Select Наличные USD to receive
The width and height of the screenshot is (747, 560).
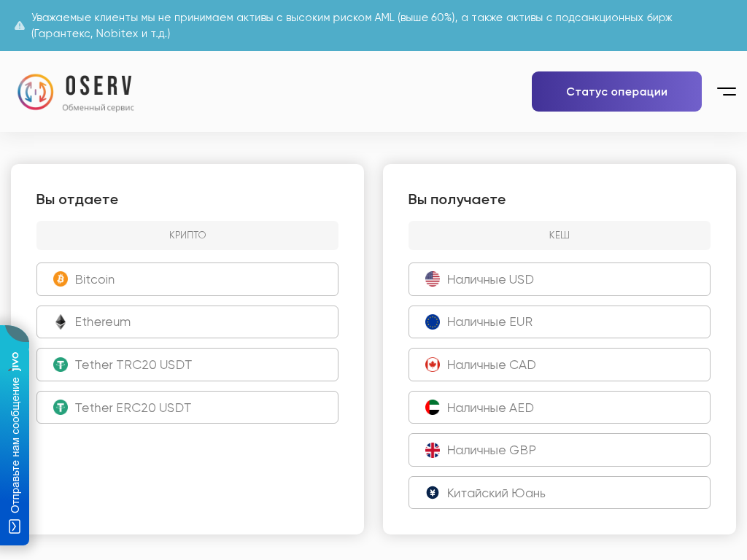coord(560,279)
